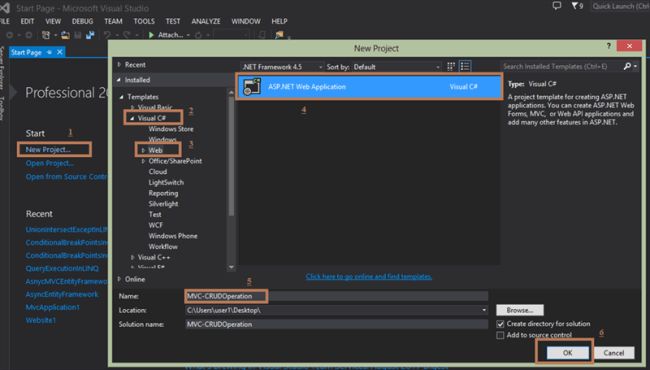Click OK to create the project
650x370 pixels.
(x=568, y=353)
